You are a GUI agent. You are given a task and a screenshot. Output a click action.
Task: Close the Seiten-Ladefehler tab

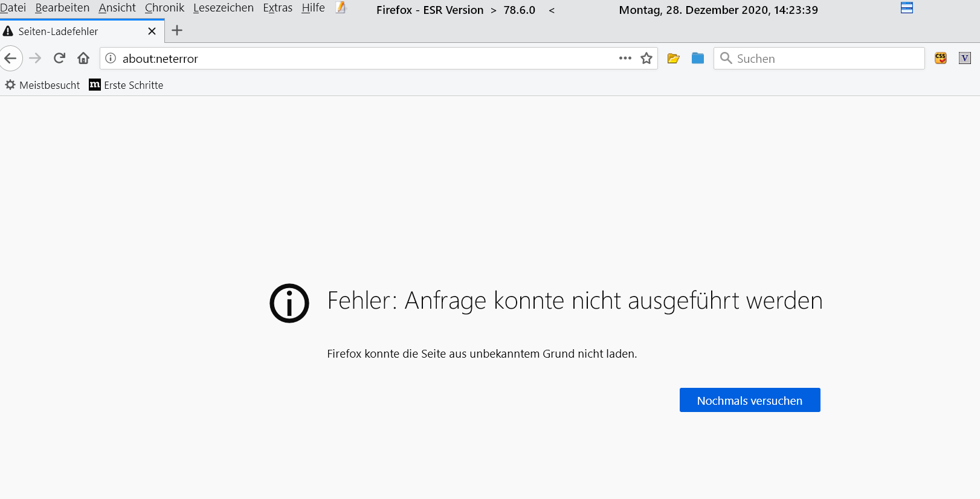[x=152, y=31]
